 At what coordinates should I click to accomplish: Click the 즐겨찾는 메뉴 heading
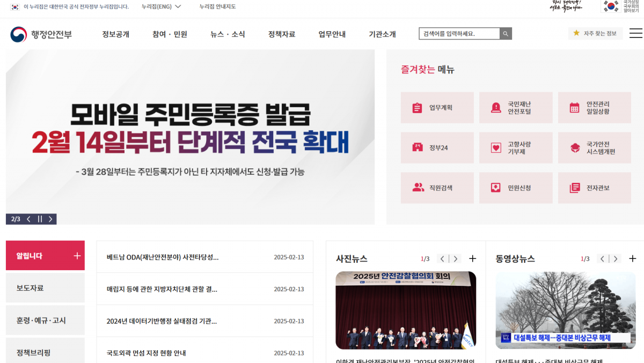pyautogui.click(x=428, y=69)
